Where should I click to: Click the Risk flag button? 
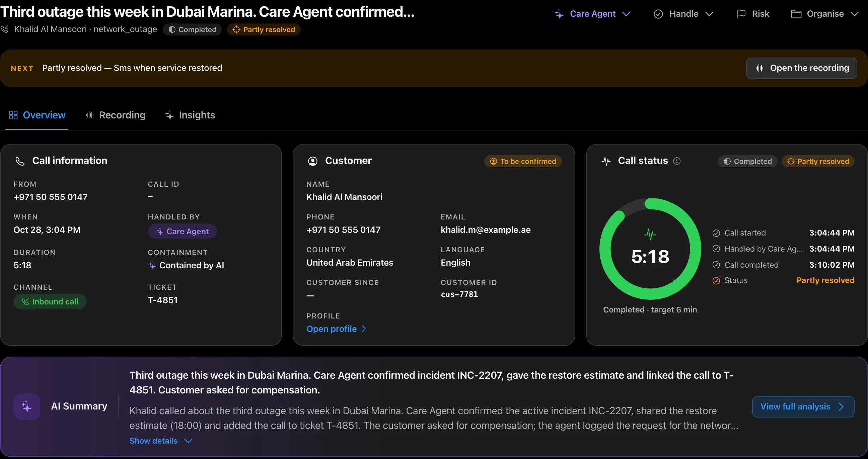(753, 14)
